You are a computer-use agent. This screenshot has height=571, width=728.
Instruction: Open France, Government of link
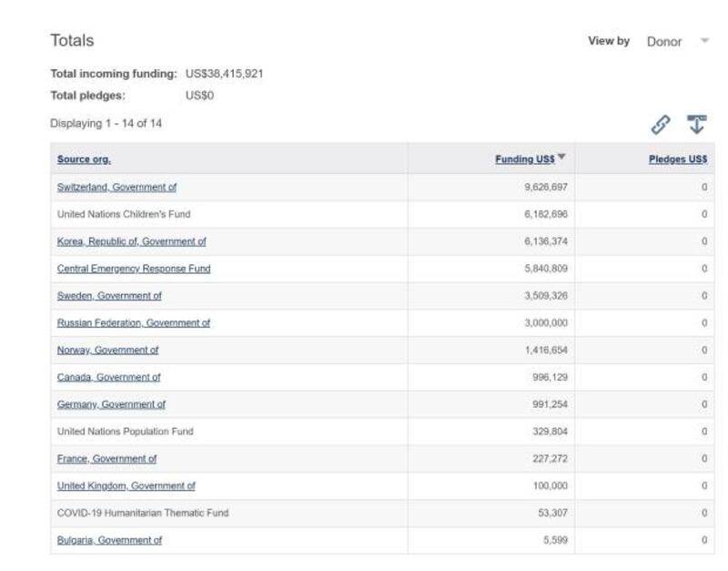106,459
